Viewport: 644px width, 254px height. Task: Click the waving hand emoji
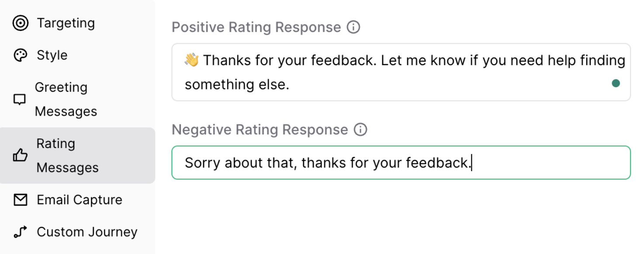[192, 60]
